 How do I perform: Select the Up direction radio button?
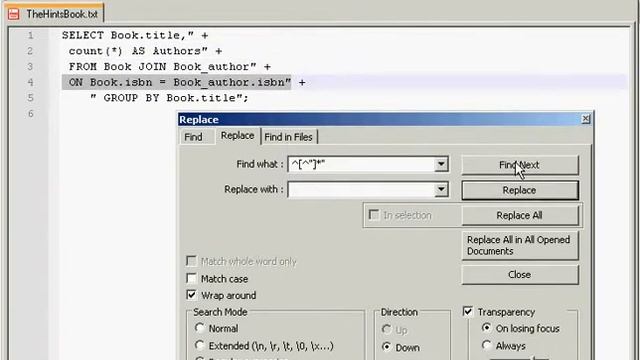point(387,329)
